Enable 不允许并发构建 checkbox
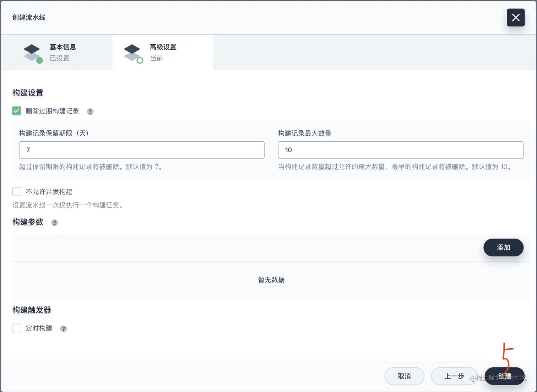The height and width of the screenshot is (392, 537). (x=17, y=191)
